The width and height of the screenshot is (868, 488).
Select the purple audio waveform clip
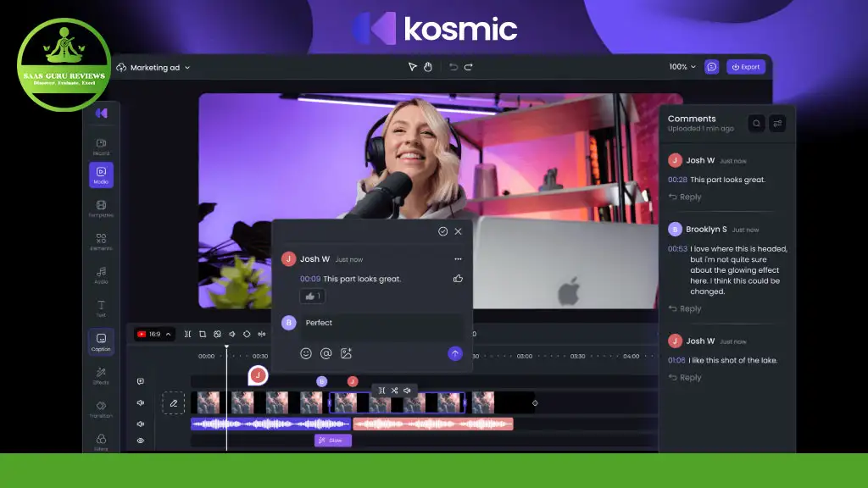(x=270, y=424)
